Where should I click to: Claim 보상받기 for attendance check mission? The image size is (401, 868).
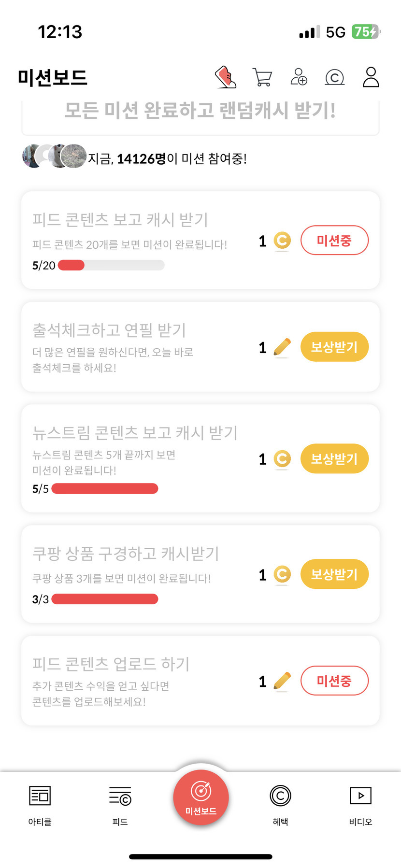coord(334,347)
